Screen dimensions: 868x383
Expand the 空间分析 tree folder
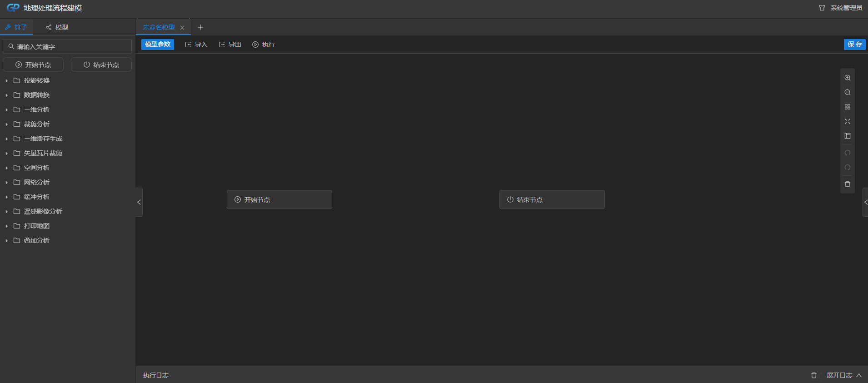click(36, 168)
